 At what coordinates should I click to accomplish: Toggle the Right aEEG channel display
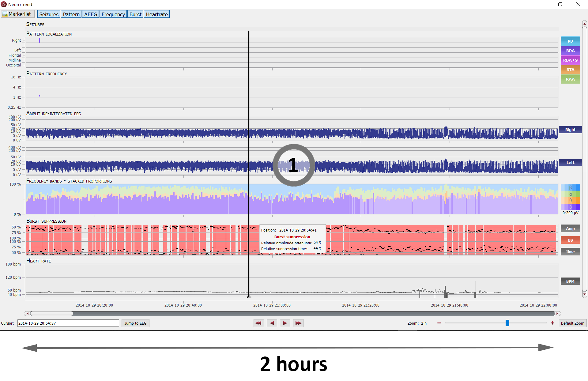570,129
